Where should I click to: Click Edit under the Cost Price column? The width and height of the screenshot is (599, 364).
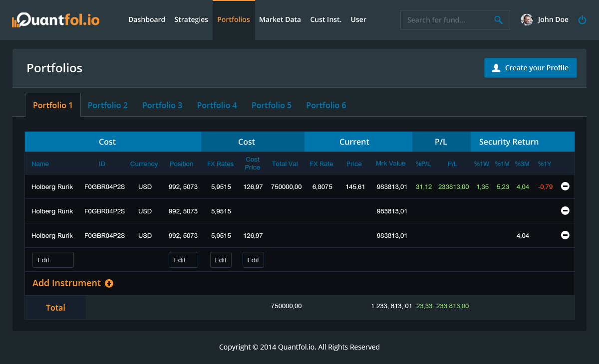(x=253, y=260)
